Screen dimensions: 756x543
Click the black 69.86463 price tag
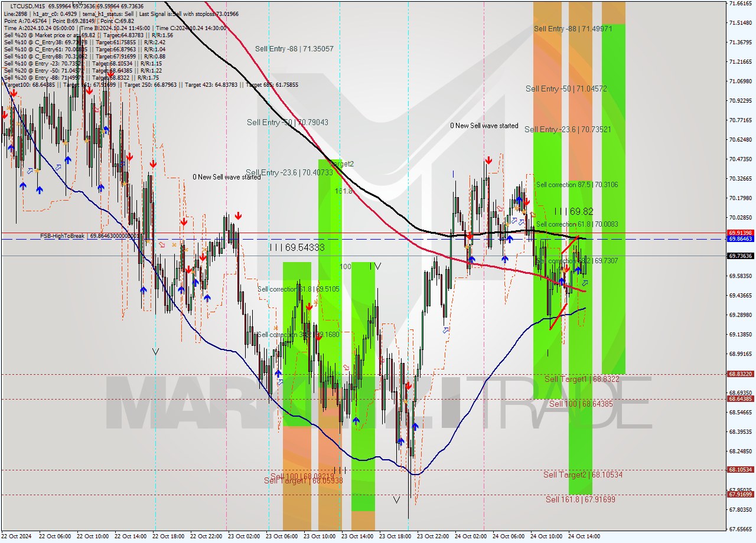click(x=741, y=239)
